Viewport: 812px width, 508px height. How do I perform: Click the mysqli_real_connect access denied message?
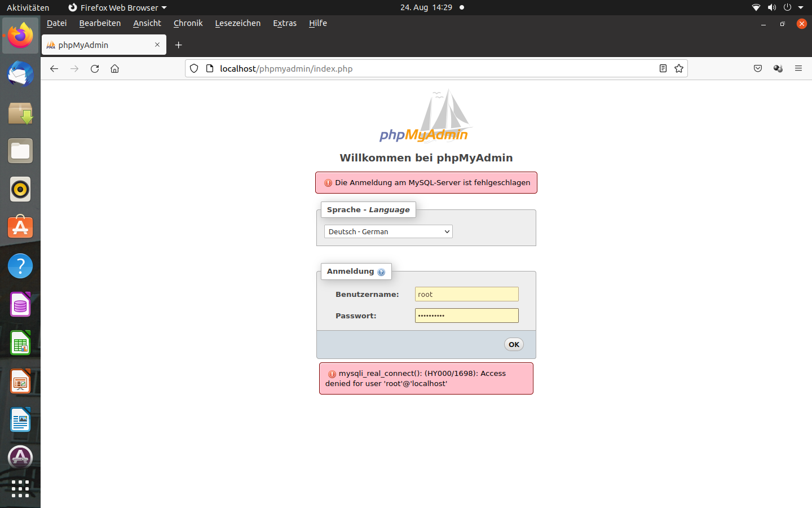click(x=426, y=378)
